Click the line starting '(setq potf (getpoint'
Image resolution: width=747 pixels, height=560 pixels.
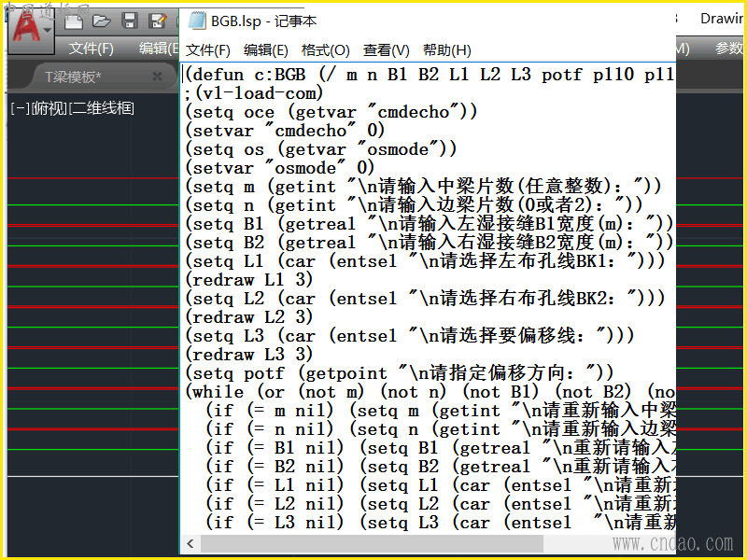400,372
